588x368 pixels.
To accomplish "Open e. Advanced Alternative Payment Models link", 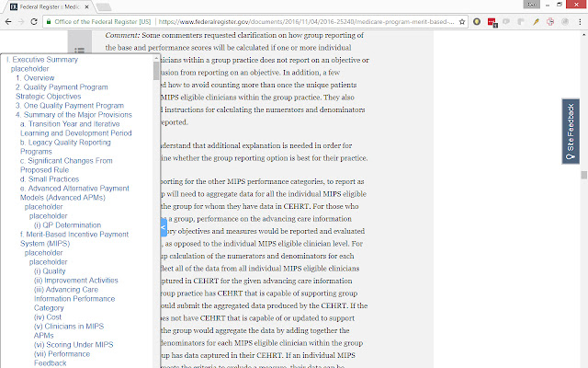I will click(74, 192).
